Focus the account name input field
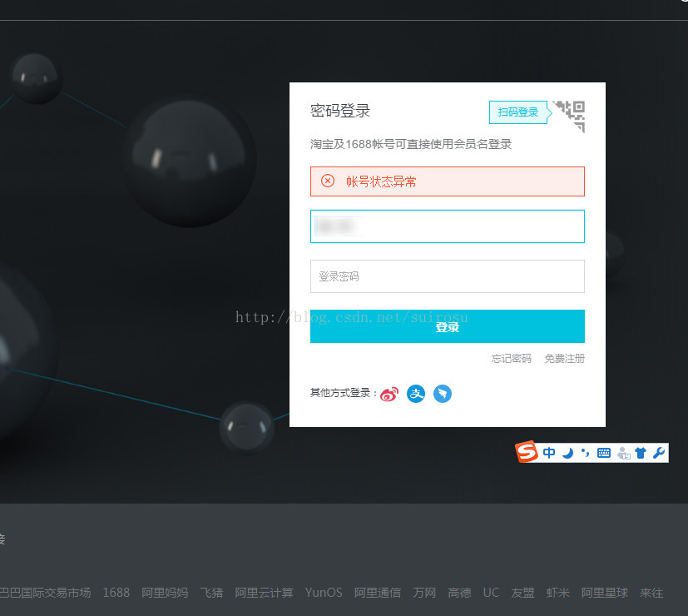Screen dimensions: 688x616 (447, 226)
